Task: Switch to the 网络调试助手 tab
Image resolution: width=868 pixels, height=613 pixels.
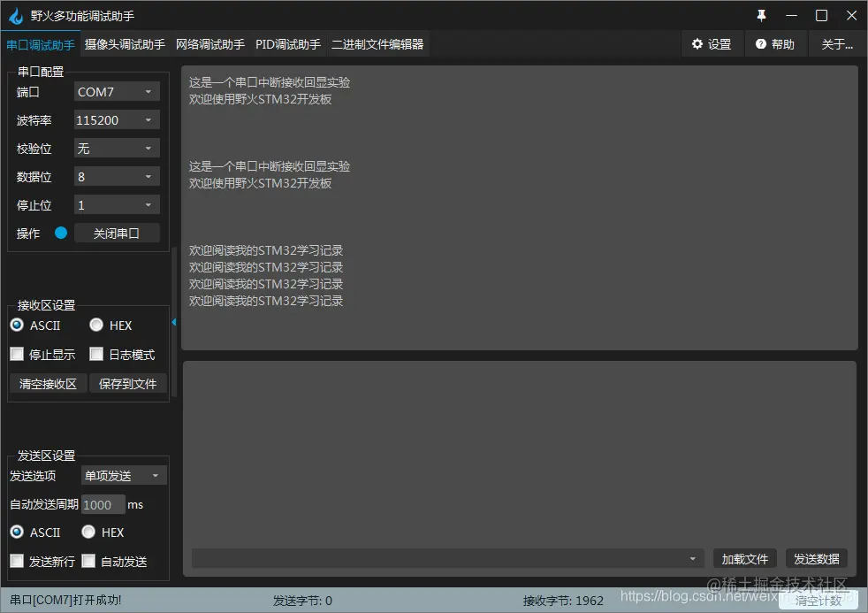Action: [x=210, y=43]
